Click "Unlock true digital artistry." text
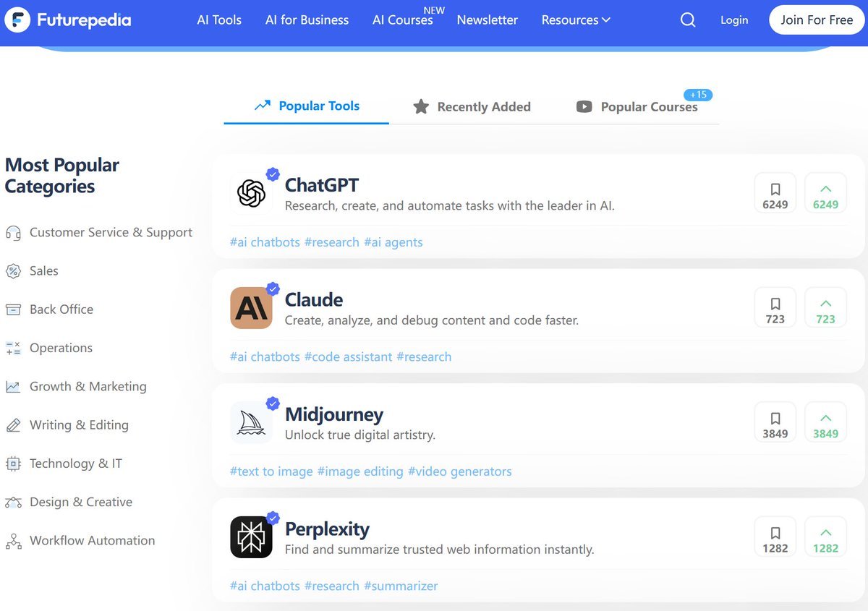Image resolution: width=868 pixels, height=611 pixels. pos(360,435)
